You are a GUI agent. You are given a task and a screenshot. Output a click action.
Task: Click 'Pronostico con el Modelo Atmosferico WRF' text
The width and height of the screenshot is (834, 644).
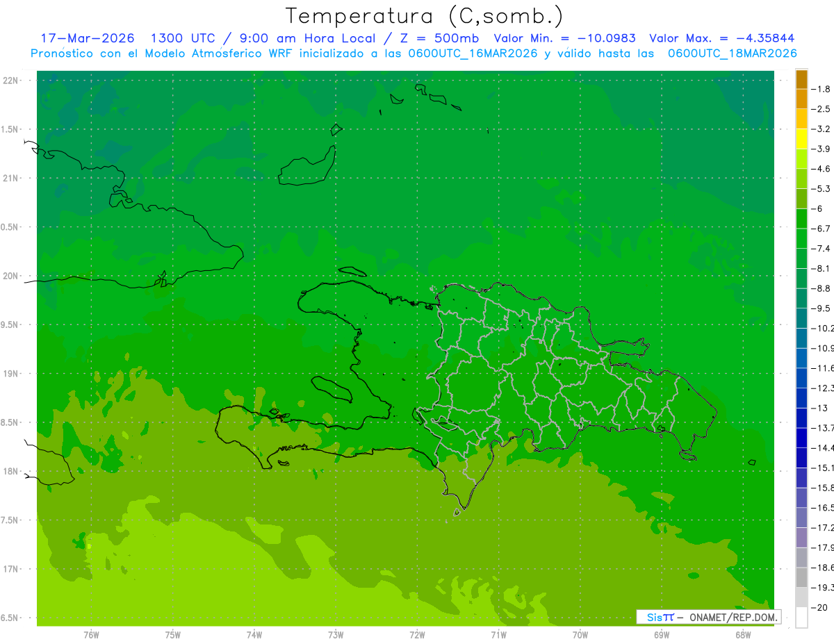click(x=162, y=53)
